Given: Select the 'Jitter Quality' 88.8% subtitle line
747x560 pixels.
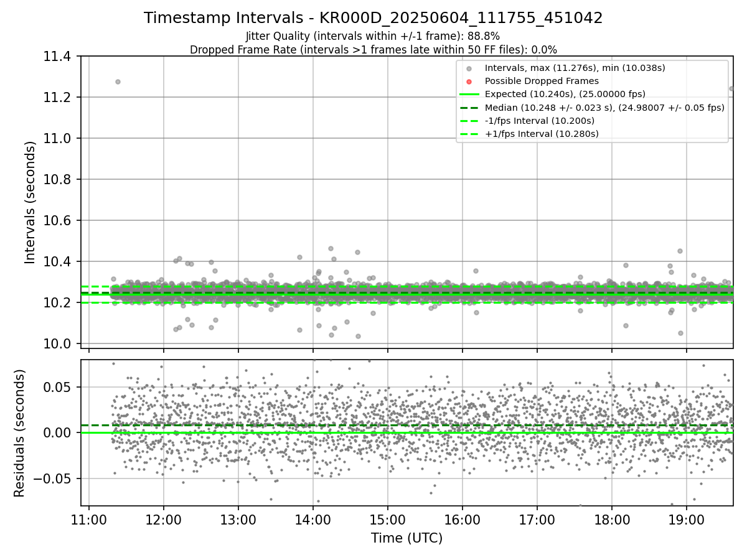Looking at the screenshot, I should pyautogui.click(x=373, y=36).
